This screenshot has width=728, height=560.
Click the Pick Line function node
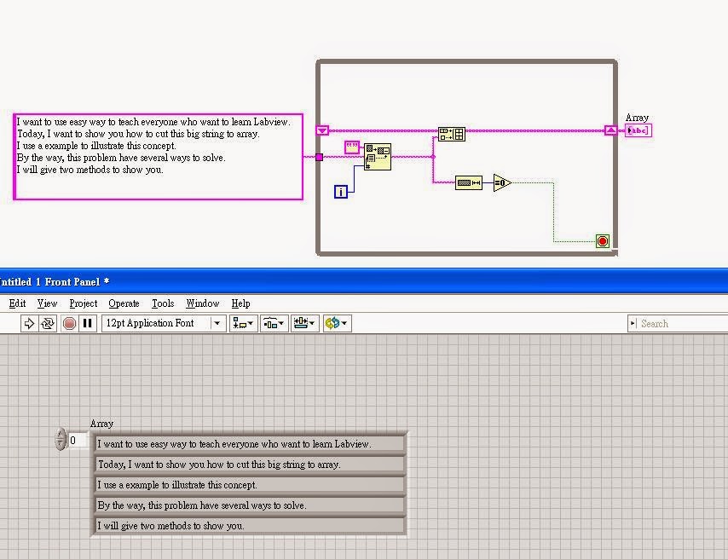378,157
